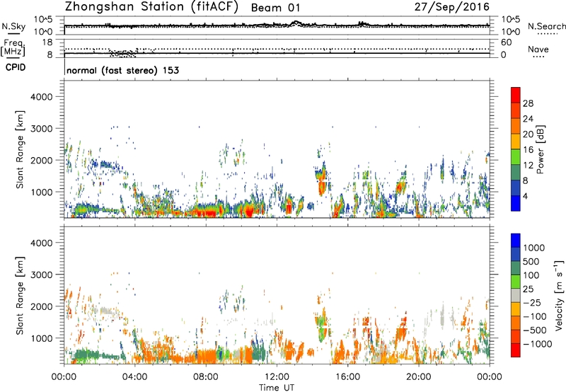
Task: Click the '-100' value on Velocity colorbar
Action: coord(533,316)
